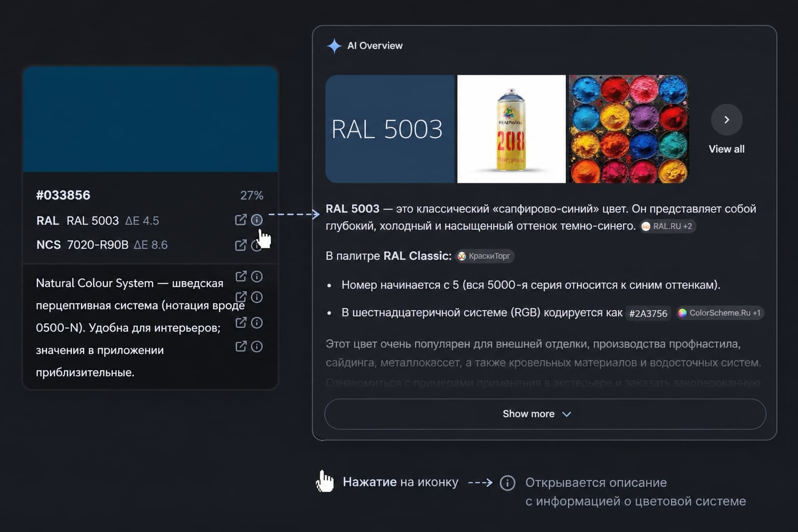Click the #2A3756 hex code chip
The height and width of the screenshot is (532, 798).
click(648, 313)
